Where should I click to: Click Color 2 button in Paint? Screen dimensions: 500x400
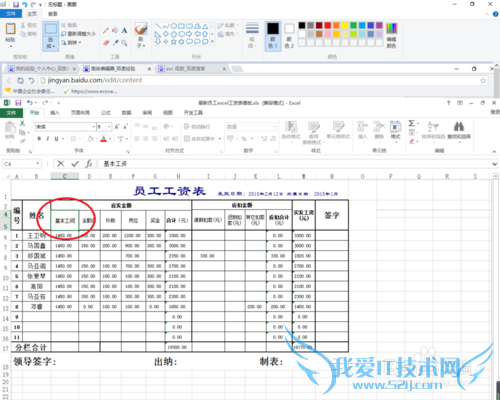coord(289,36)
